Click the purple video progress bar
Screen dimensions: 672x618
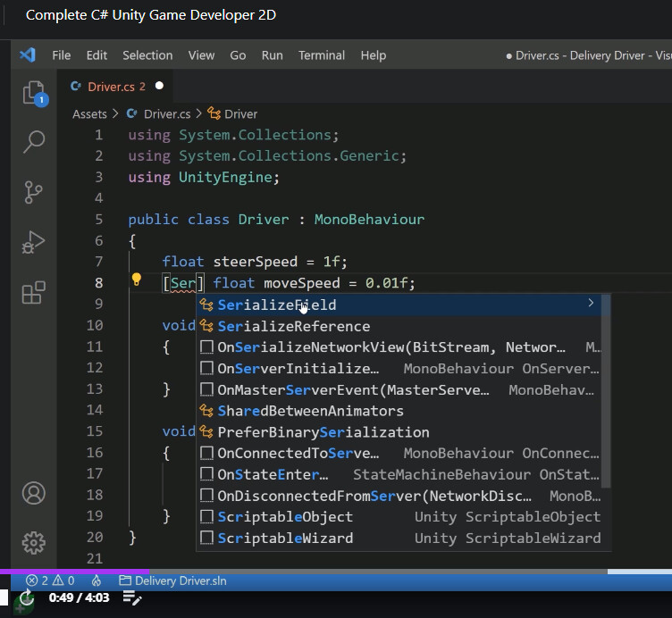tap(74, 572)
